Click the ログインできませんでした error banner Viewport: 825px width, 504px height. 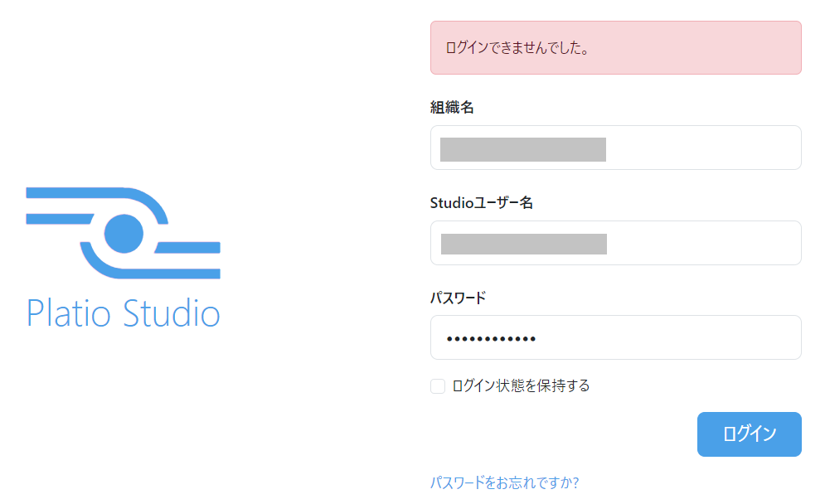point(615,48)
